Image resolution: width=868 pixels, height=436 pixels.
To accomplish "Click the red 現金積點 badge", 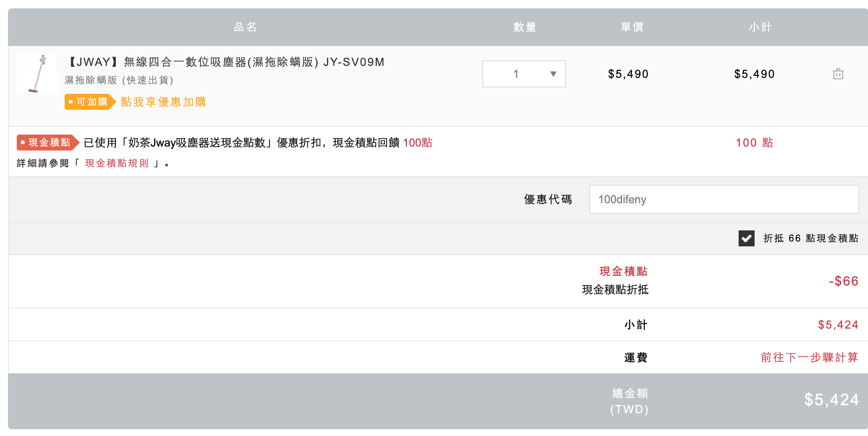I will tap(48, 143).
